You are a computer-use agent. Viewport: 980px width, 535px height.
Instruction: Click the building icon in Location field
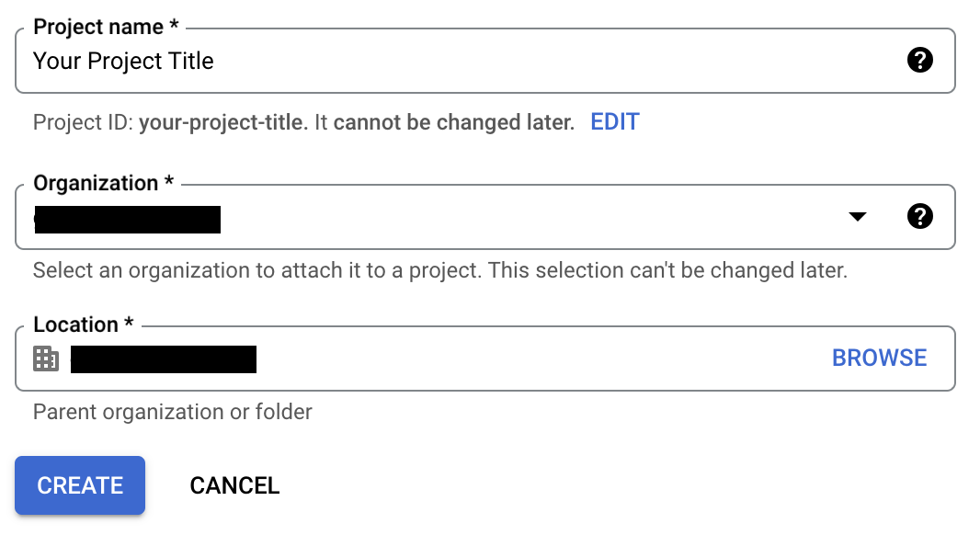[46, 359]
